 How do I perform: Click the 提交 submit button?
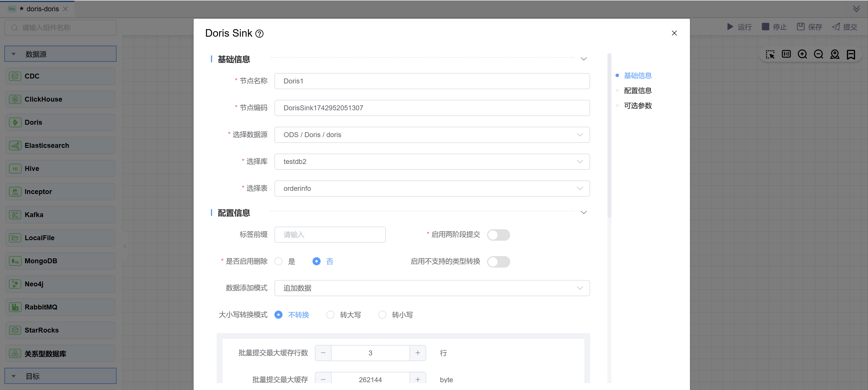tap(844, 27)
